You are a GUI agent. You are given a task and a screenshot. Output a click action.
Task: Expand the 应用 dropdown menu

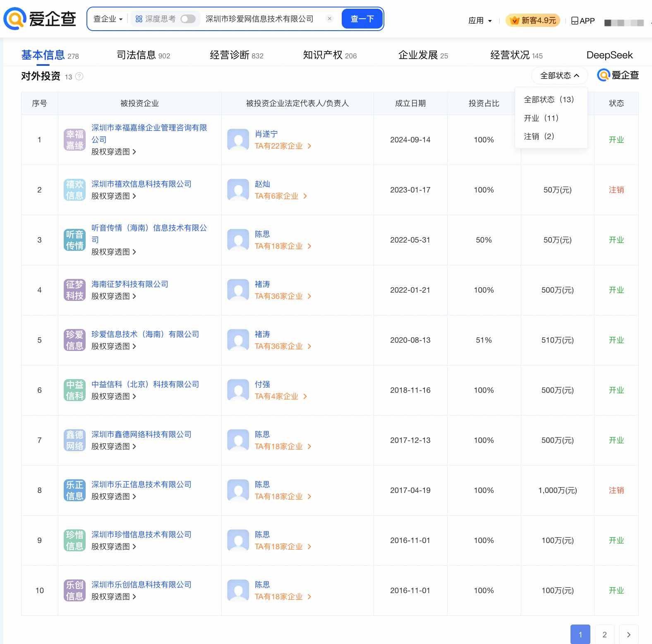tap(480, 21)
